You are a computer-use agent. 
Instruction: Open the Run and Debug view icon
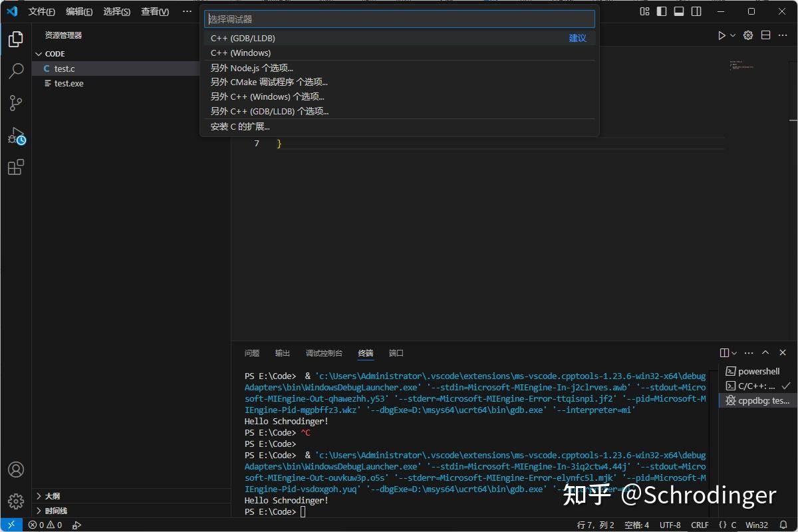click(16, 135)
